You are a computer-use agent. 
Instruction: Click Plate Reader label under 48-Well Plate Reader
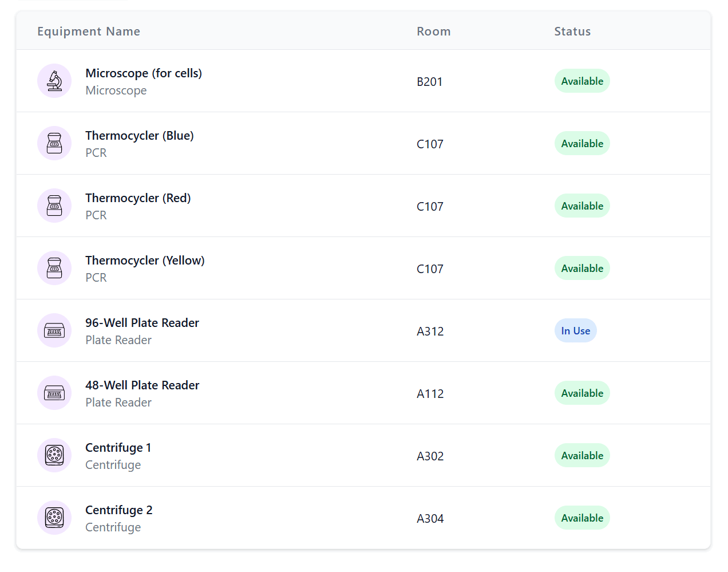point(118,403)
